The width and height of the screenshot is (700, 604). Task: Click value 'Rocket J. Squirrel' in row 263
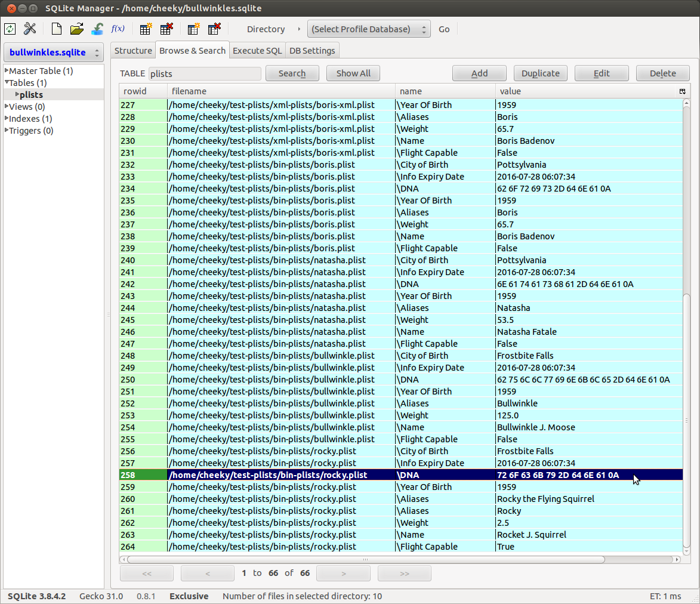pos(532,534)
